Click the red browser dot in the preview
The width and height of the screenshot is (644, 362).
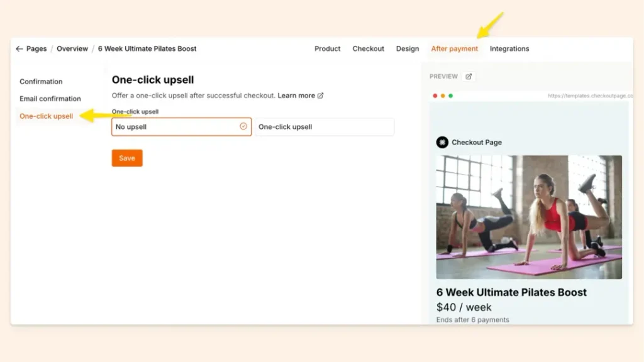click(435, 97)
